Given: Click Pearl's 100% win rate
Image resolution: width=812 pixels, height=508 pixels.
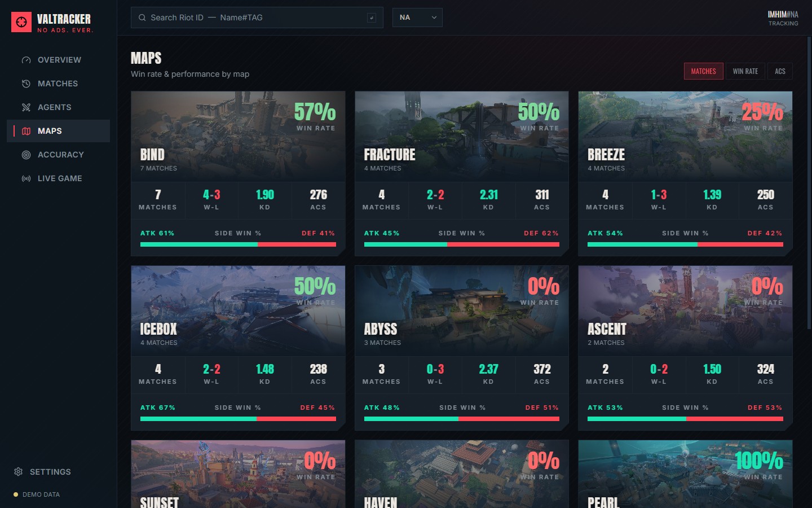Looking at the screenshot, I should pos(759,461).
